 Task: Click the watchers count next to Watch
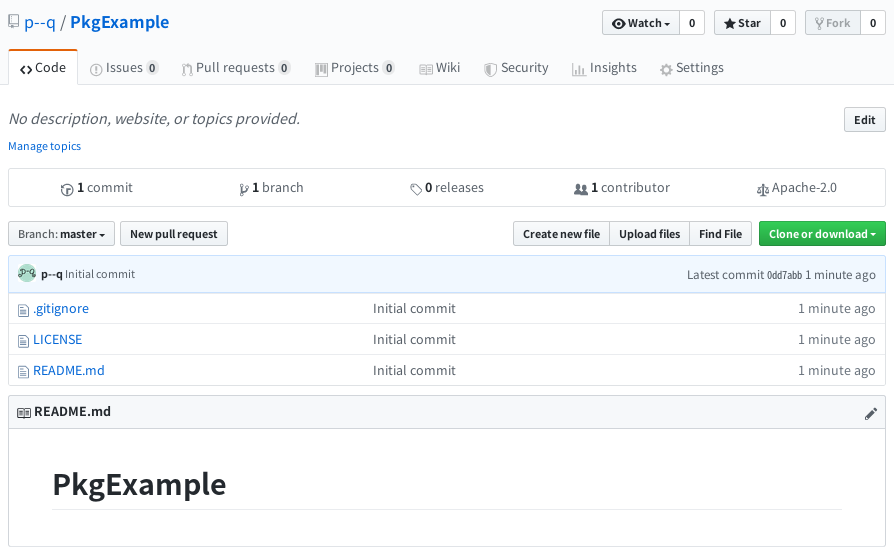point(692,23)
